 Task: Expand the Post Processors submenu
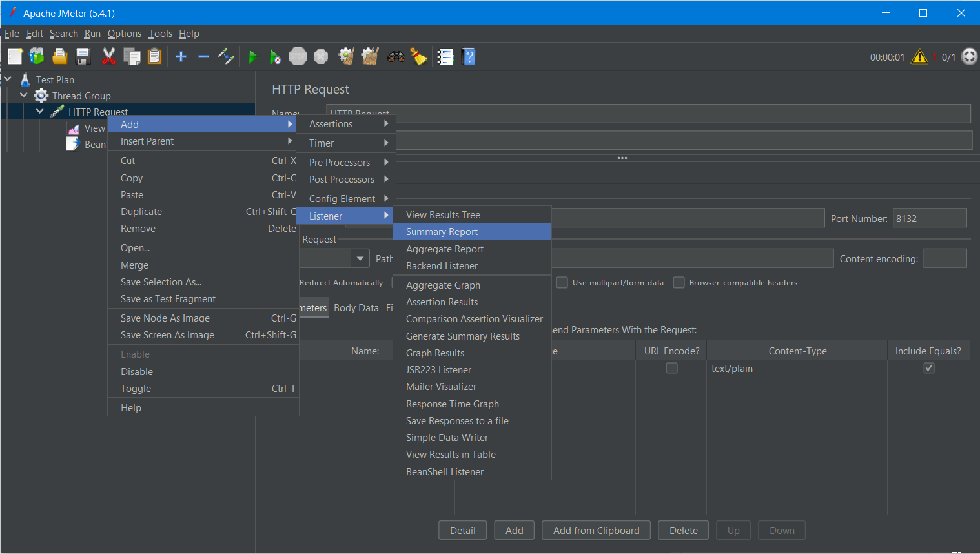coord(345,180)
